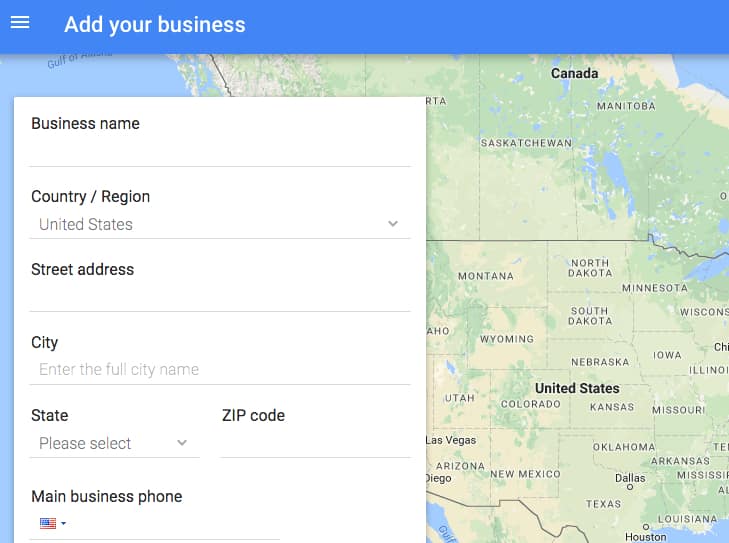This screenshot has width=729, height=543.
Task: Click the United States map label
Action: coord(577,388)
